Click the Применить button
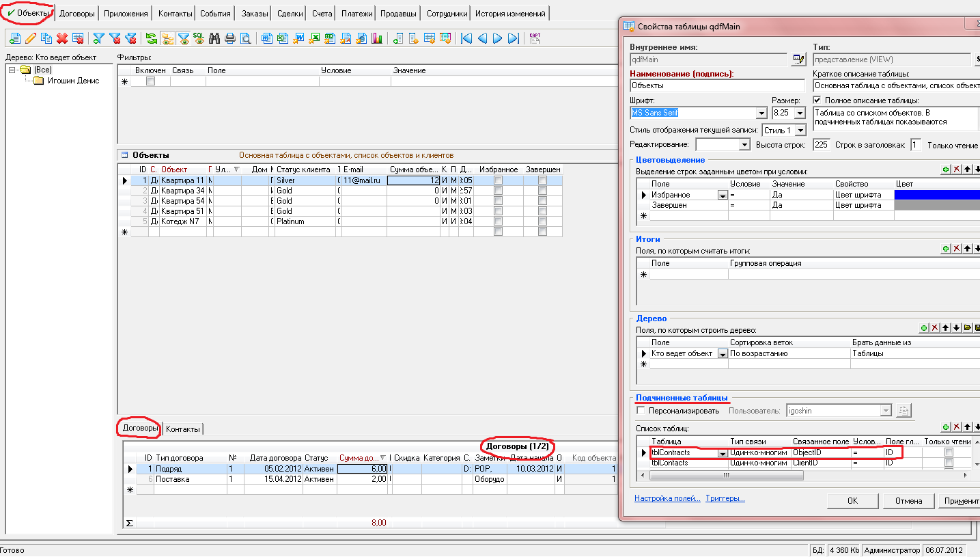 coord(961,501)
